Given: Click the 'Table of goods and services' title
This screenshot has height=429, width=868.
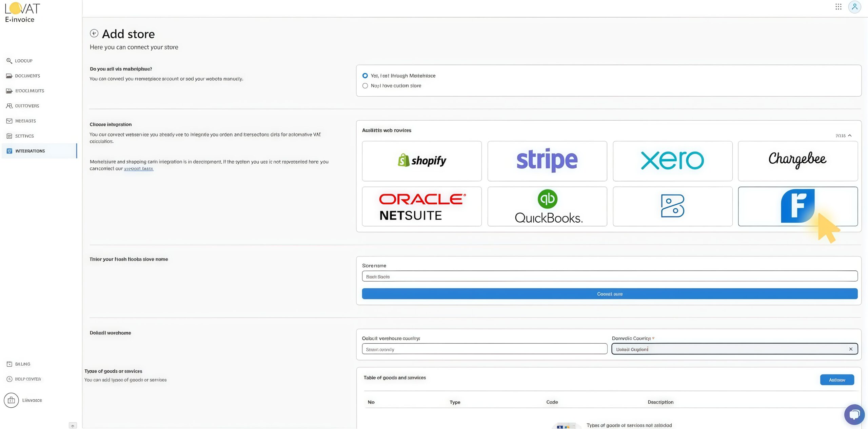Looking at the screenshot, I should tap(395, 377).
